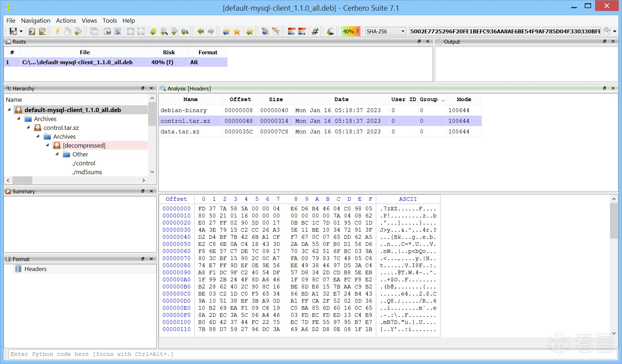Click the floppy disk save icon in toolbar
622x364 pixels.
[x=13, y=31]
